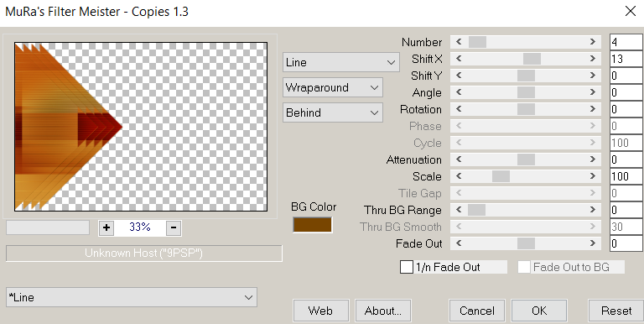
Task: Expand the *Line preset dropdown
Action: click(x=132, y=297)
